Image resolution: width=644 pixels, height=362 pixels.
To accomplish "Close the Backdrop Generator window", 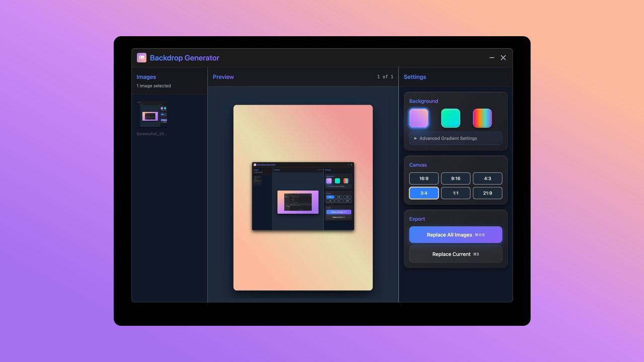I will coord(503,58).
